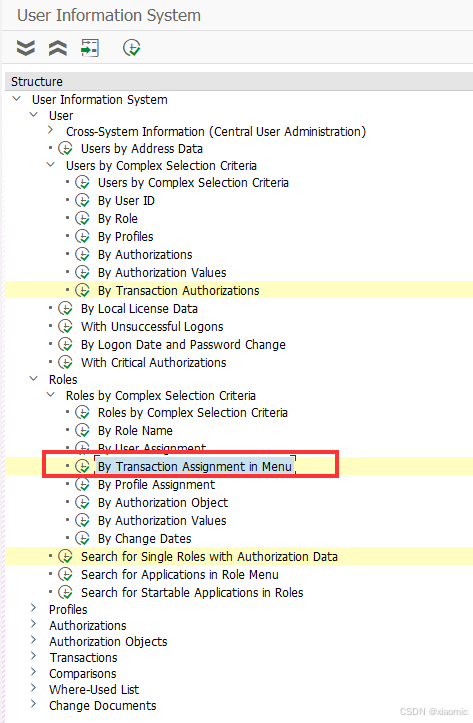
Task: Collapse the Roles folder node
Action: click(34, 379)
